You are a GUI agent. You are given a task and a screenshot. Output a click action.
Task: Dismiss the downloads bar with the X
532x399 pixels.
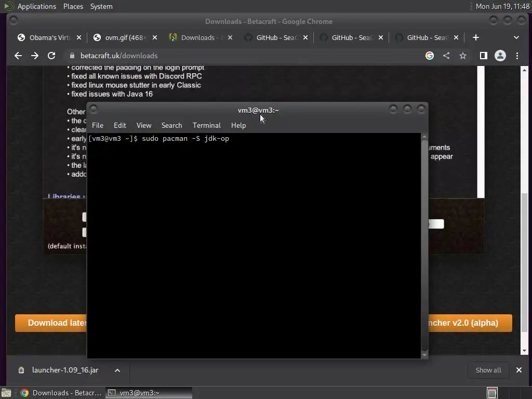pyautogui.click(x=519, y=370)
